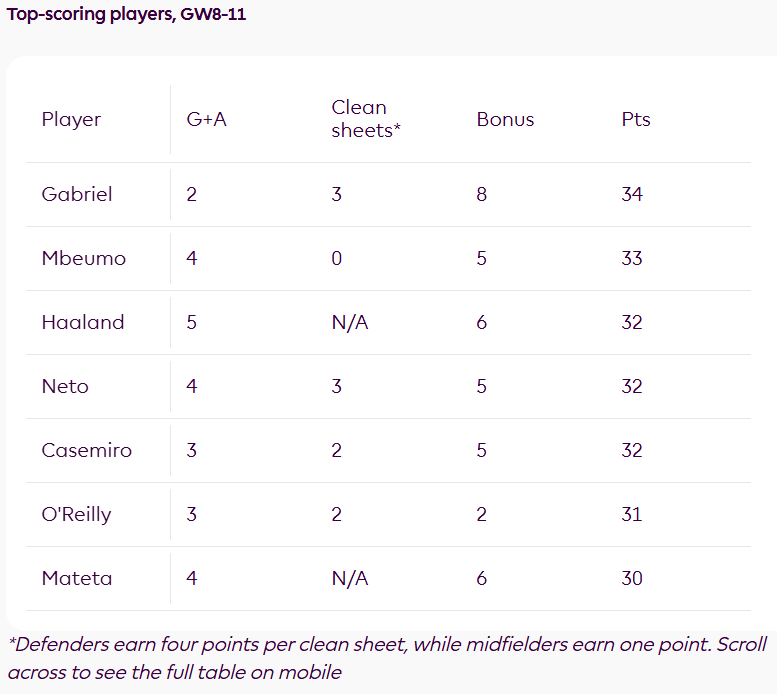Click the Top-scoring players GW8-11 heading
This screenshot has width=777, height=694.
127,16
